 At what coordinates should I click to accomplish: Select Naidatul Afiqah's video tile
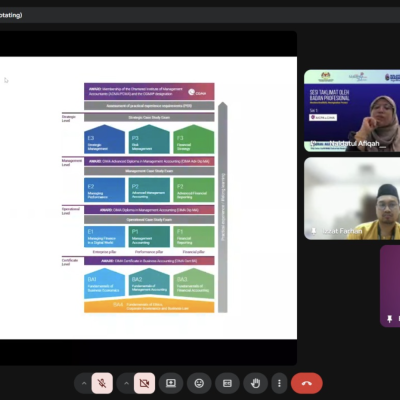pyautogui.click(x=352, y=111)
